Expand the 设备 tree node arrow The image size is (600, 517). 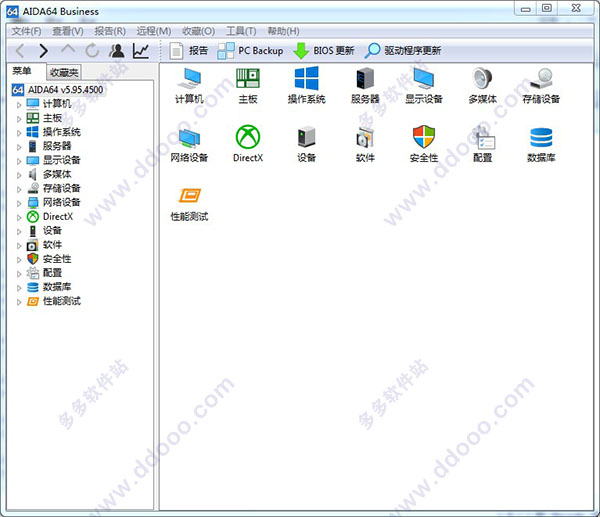[19, 231]
